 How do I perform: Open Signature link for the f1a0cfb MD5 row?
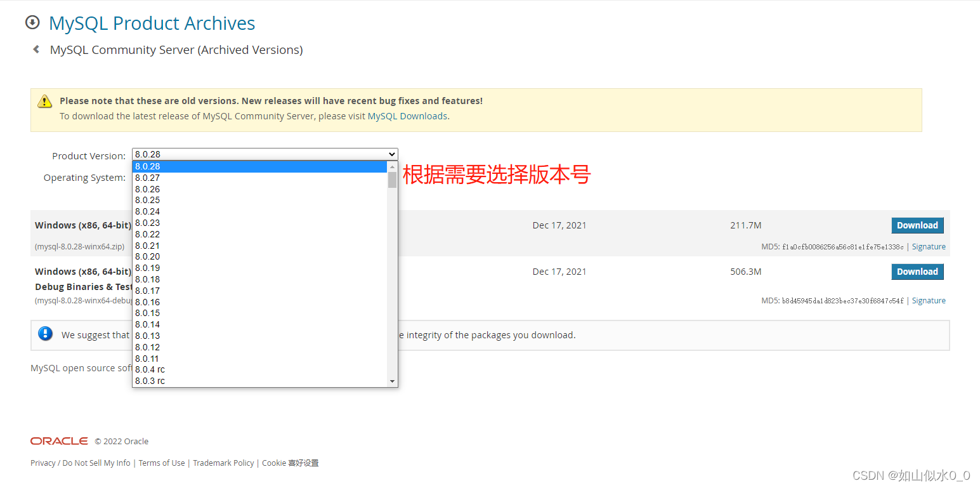point(929,247)
